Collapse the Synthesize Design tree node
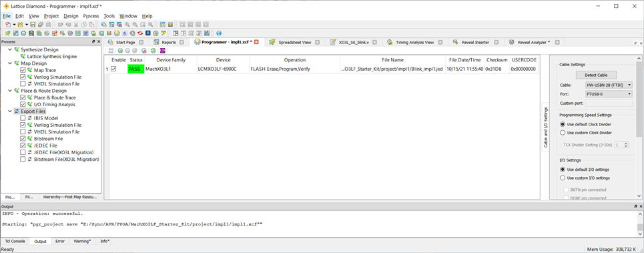The width and height of the screenshot is (644, 253). [10, 49]
